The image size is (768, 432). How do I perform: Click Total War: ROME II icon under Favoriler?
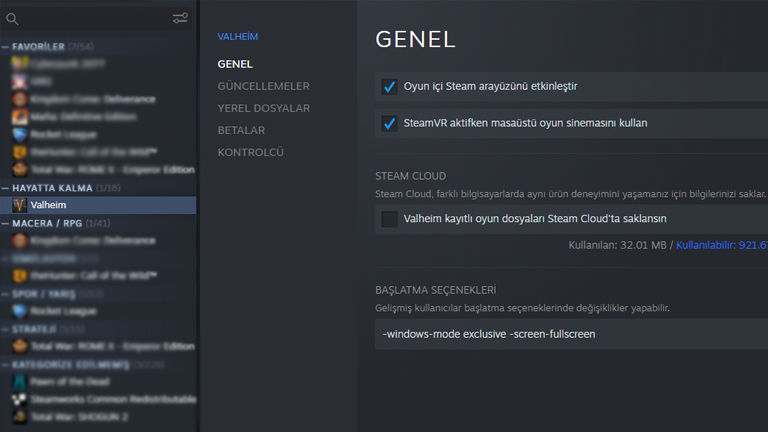[20, 169]
